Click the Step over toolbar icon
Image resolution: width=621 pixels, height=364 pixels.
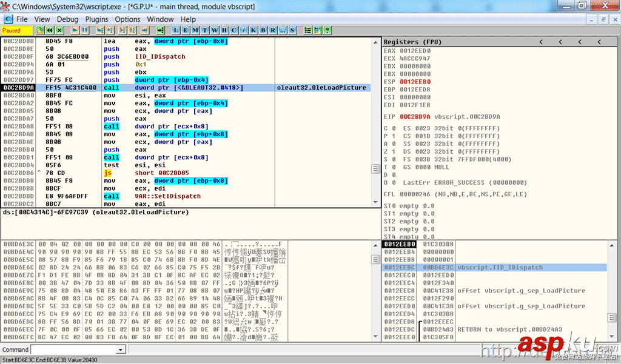110,30
